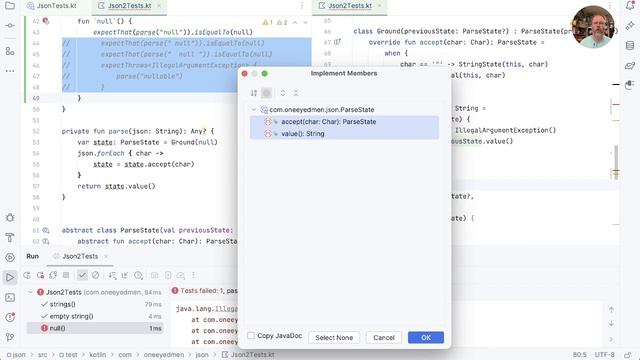Click UTF-8 encoding in status bar
Screen dimensions: 640x360
coord(604,355)
